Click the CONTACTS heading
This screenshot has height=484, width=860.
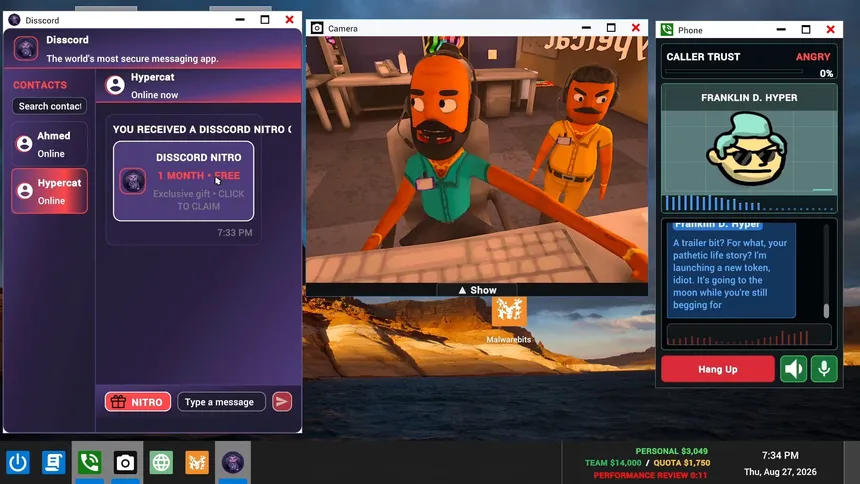40,85
